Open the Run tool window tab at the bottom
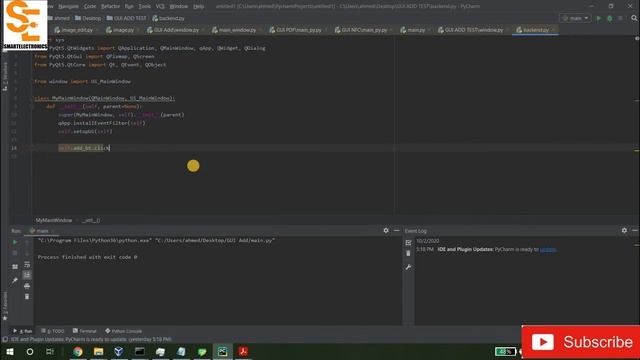The width and height of the screenshot is (640, 360). [22, 331]
